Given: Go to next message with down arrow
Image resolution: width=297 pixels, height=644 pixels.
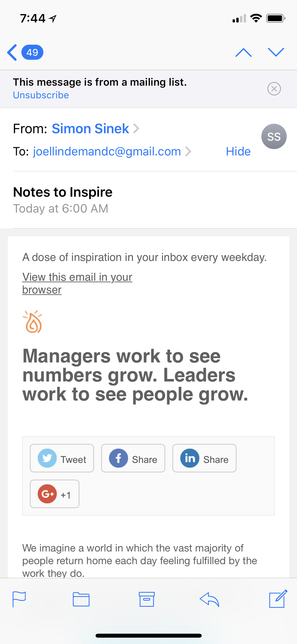Looking at the screenshot, I should tap(276, 52).
